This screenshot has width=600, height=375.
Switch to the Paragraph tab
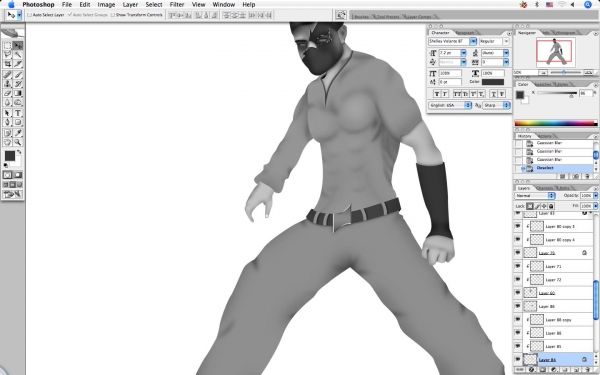click(465, 33)
